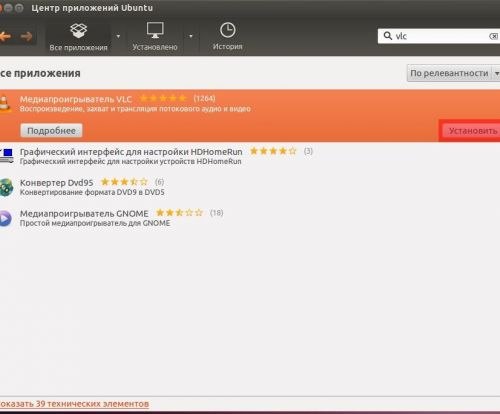Go forward with the right arrow
The height and width of the screenshot is (414, 500).
click(26, 36)
